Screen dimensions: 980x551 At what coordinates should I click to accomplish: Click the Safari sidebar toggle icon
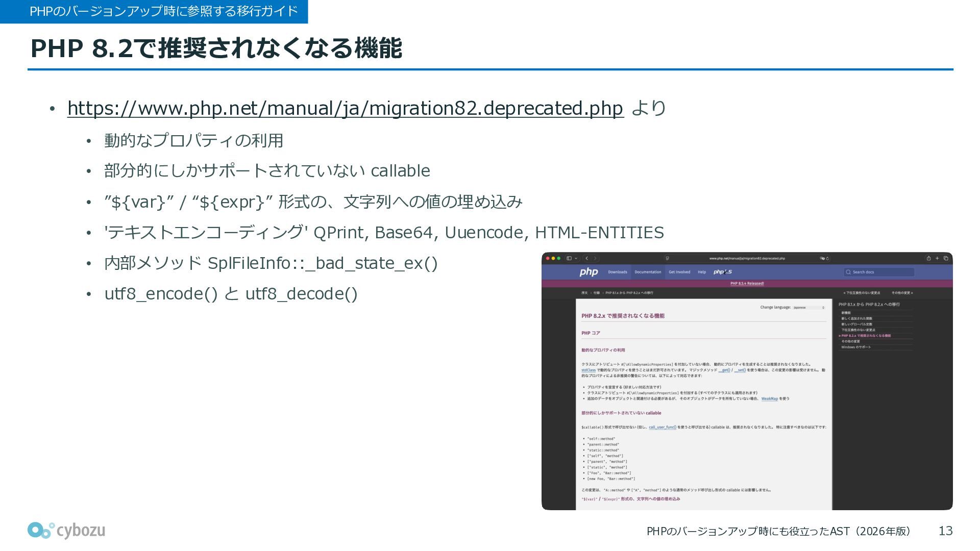point(569,258)
